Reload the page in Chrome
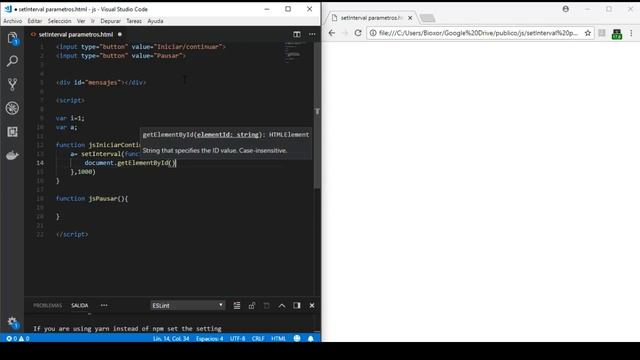Screen dimensions: 640x360 pos(358,33)
